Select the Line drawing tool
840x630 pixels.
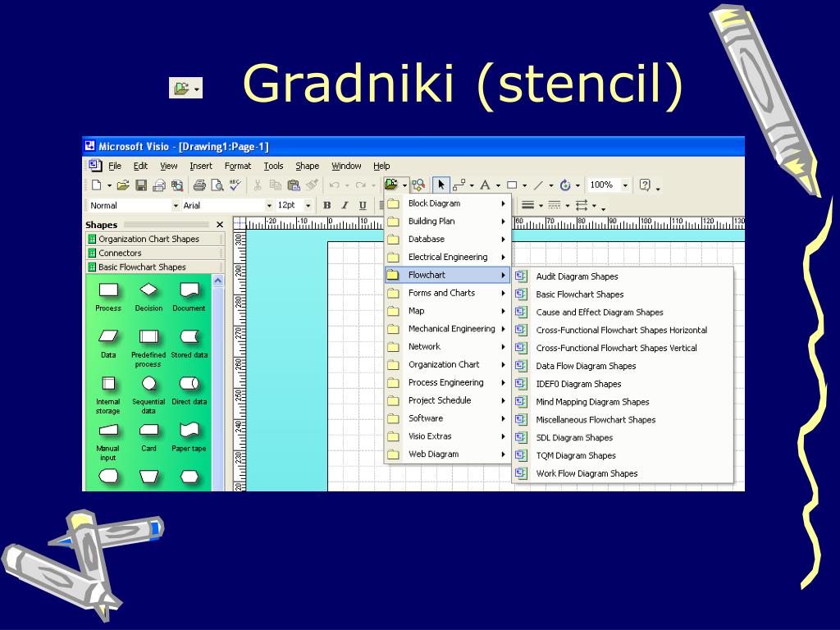(538, 185)
